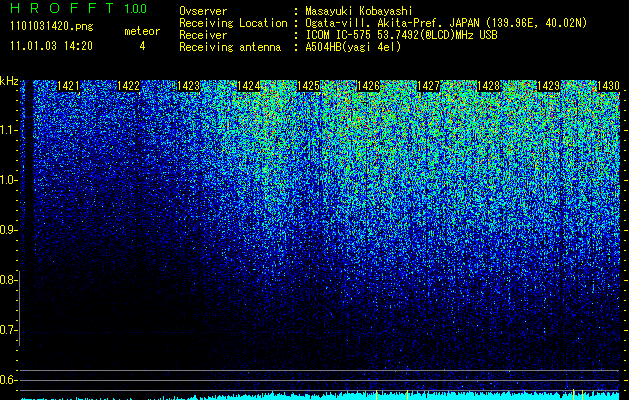This screenshot has height=400, width=629.
Task: Click the 1422 time marker
Action: pyautogui.click(x=128, y=86)
